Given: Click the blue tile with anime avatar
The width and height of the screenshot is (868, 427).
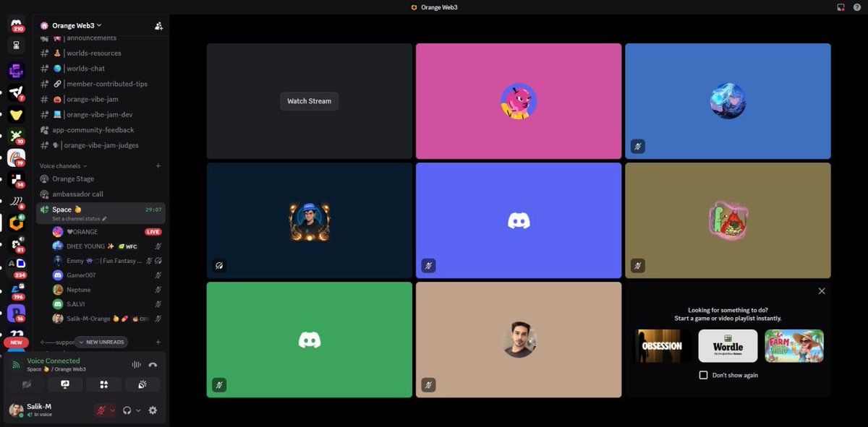Looking at the screenshot, I should pyautogui.click(x=728, y=101).
